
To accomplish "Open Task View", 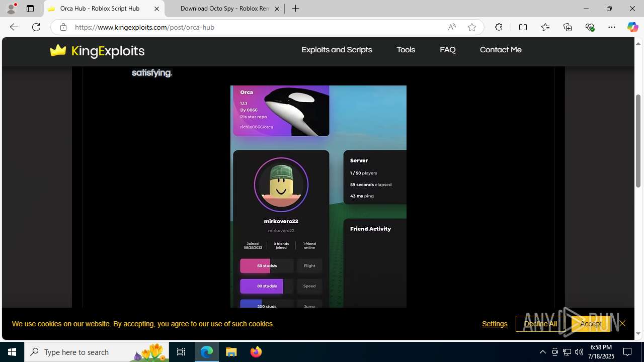I will (181, 352).
